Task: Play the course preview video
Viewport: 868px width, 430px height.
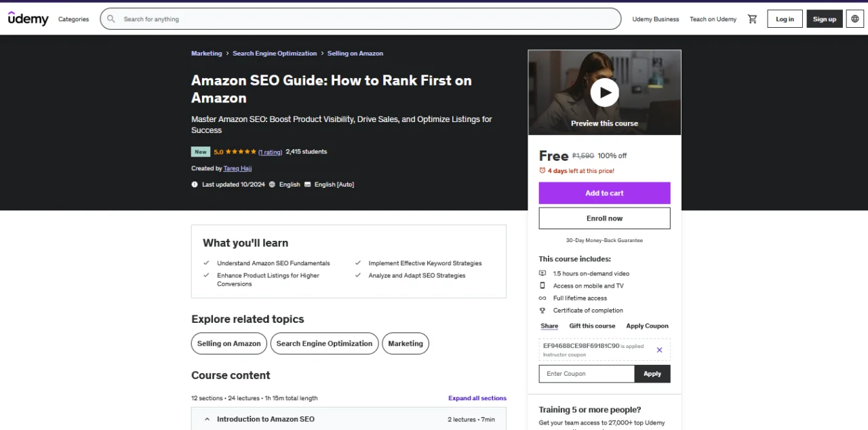Action: click(x=604, y=92)
